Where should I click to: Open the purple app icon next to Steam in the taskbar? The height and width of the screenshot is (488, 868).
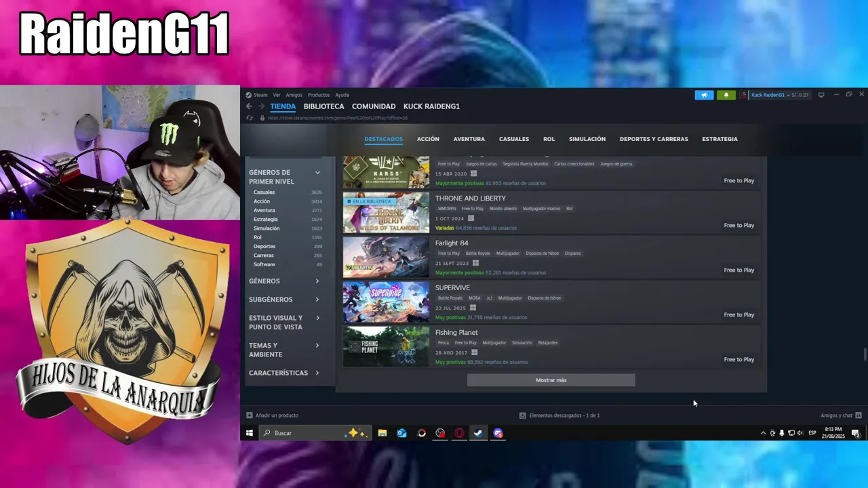tap(498, 433)
